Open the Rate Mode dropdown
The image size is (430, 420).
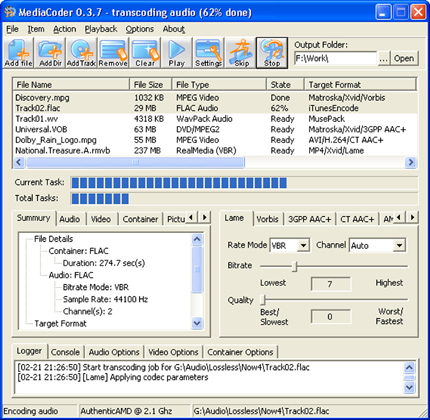pyautogui.click(x=303, y=246)
